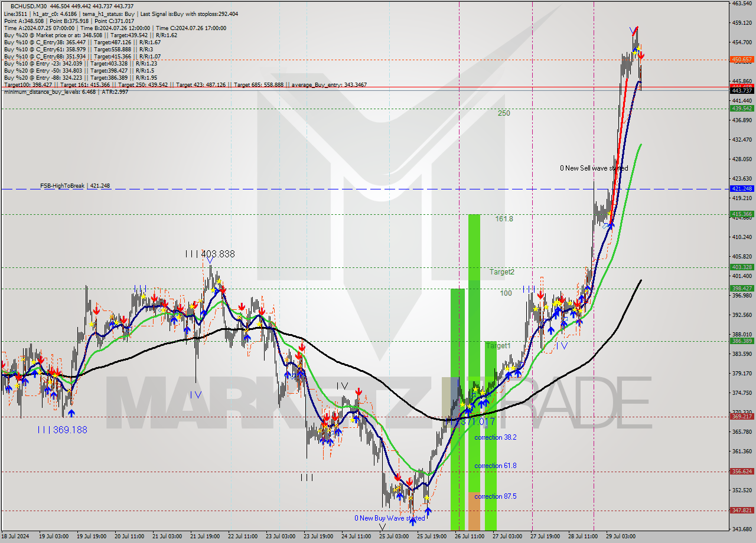
Task: Click the 'correction 61.8' label
Action: pos(496,466)
